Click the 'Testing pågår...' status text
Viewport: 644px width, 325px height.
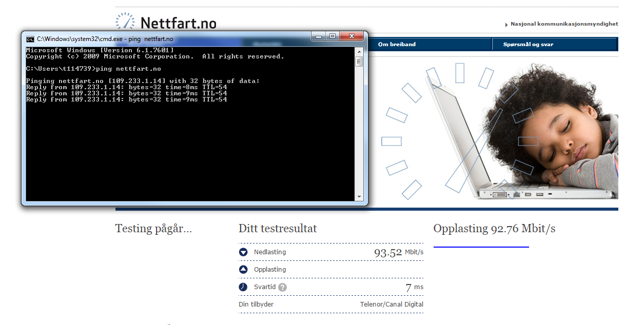[153, 229]
